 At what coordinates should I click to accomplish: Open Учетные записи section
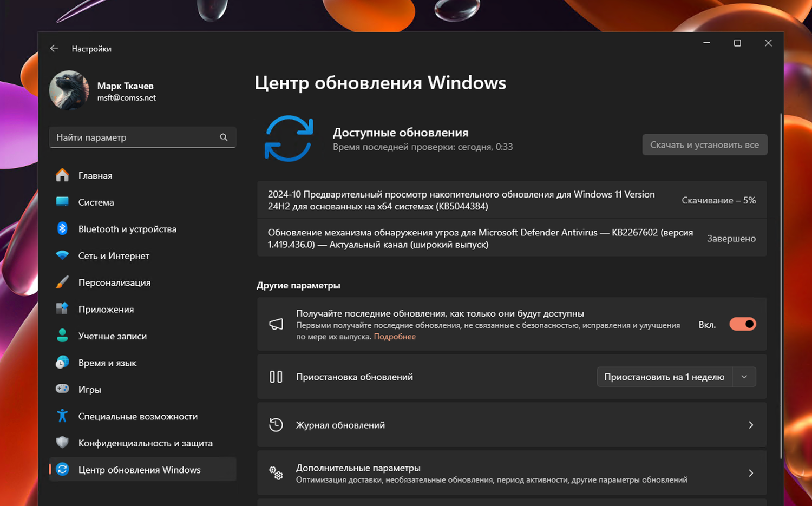point(143,336)
